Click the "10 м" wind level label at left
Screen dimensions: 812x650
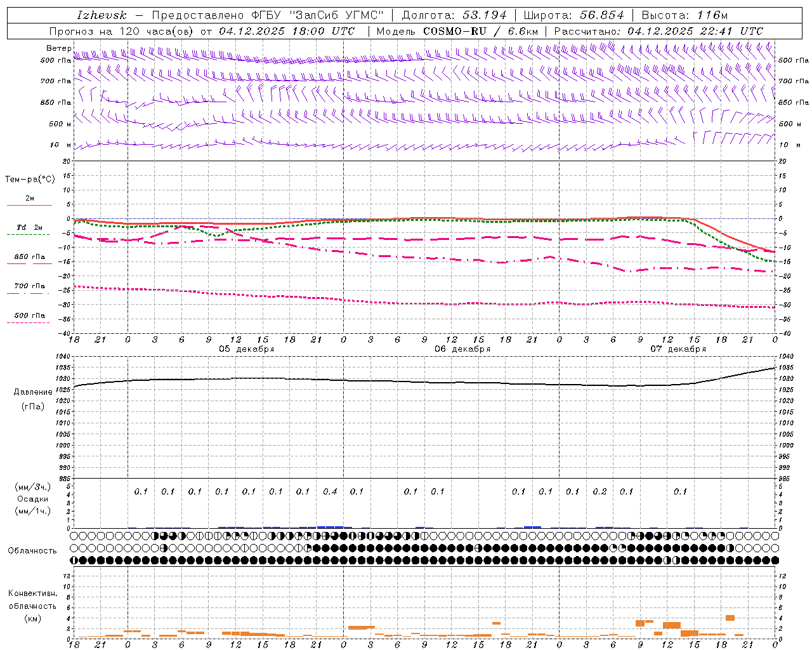(60, 145)
